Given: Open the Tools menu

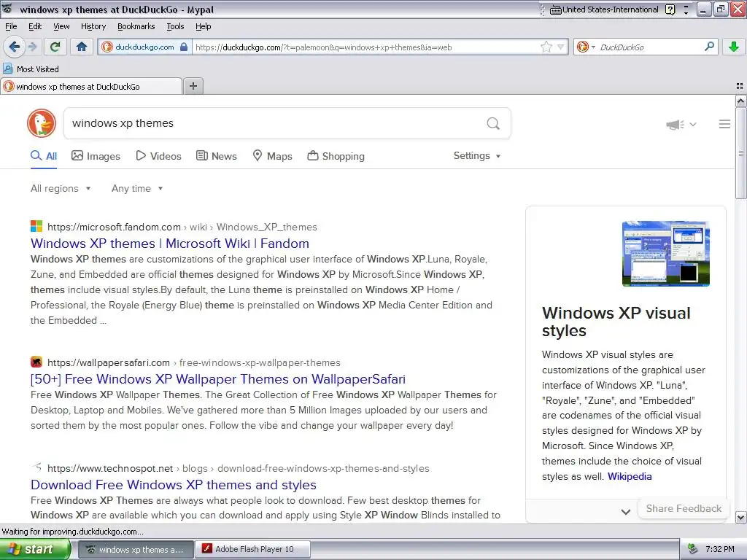Looking at the screenshot, I should point(175,26).
